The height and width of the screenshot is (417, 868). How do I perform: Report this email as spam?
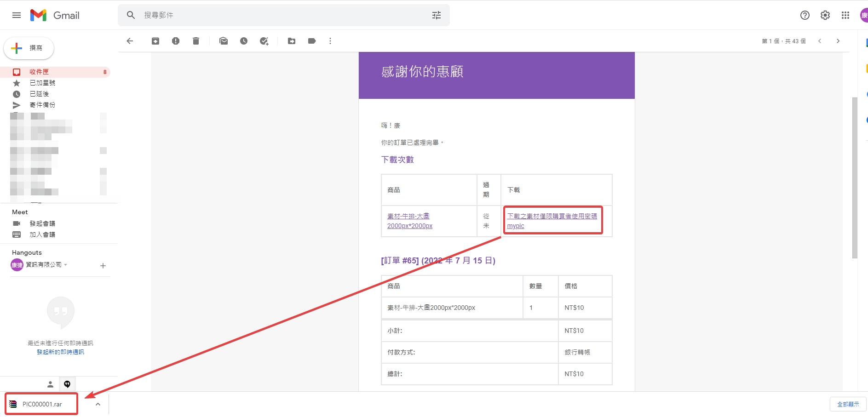pos(176,41)
